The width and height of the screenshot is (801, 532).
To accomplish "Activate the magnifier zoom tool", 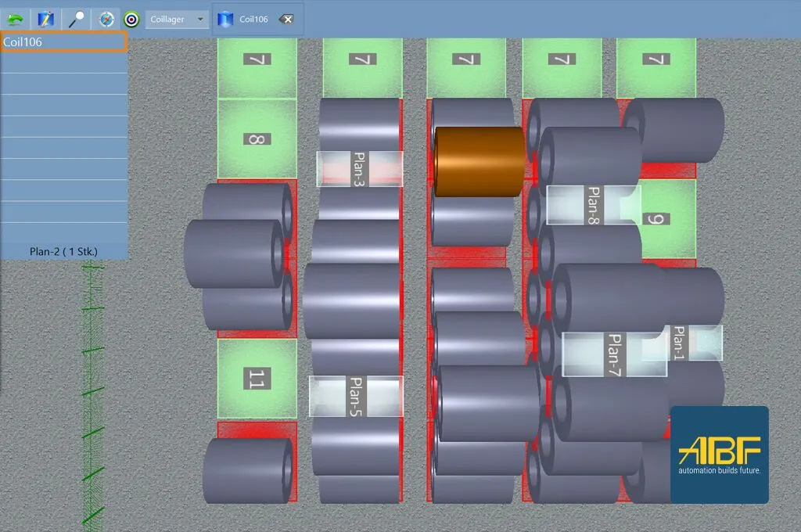I will (x=75, y=19).
